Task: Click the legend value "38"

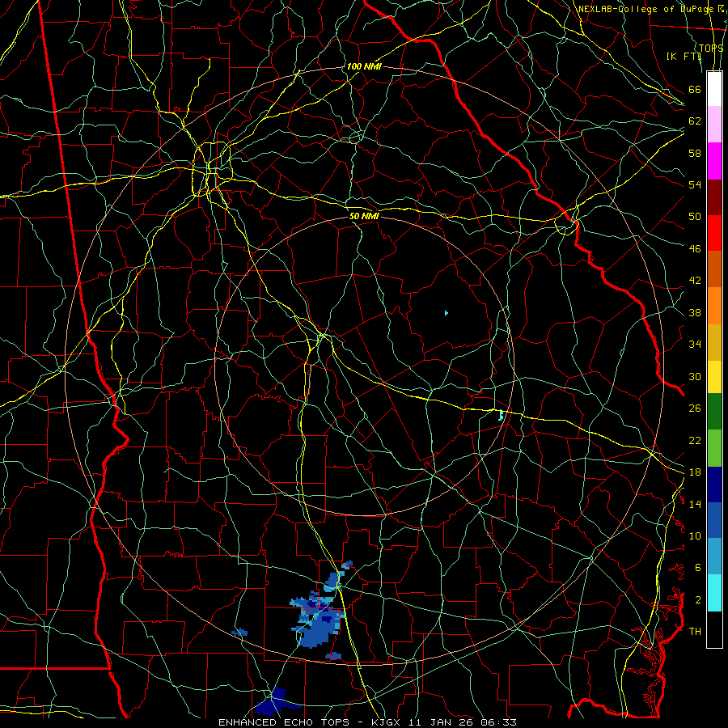Action: [695, 313]
